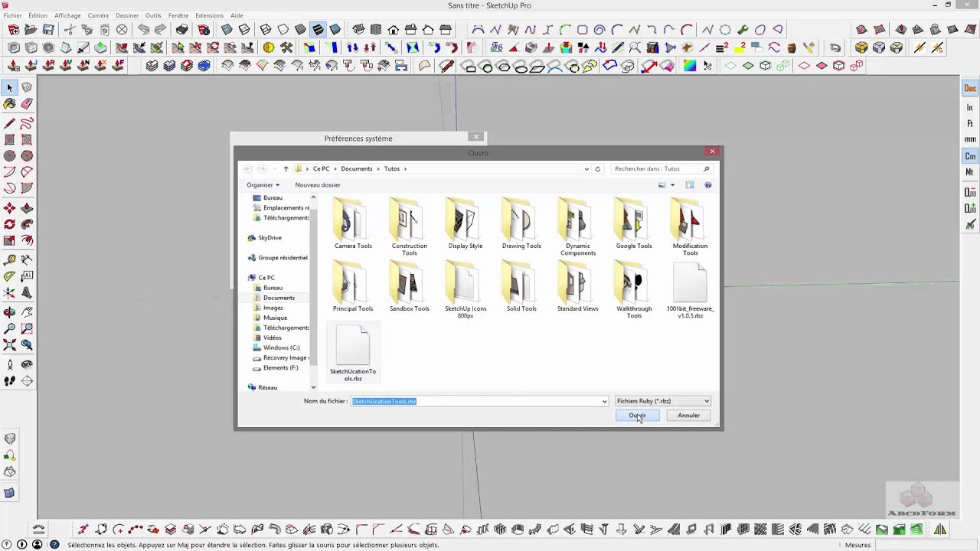The height and width of the screenshot is (551, 980).
Task: Click the navigation pane vertical scrollbar
Action: [x=313, y=293]
